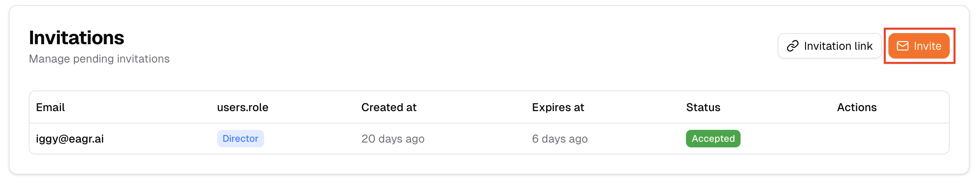The image size is (980, 184).
Task: Click the Expires at column header
Action: point(558,108)
